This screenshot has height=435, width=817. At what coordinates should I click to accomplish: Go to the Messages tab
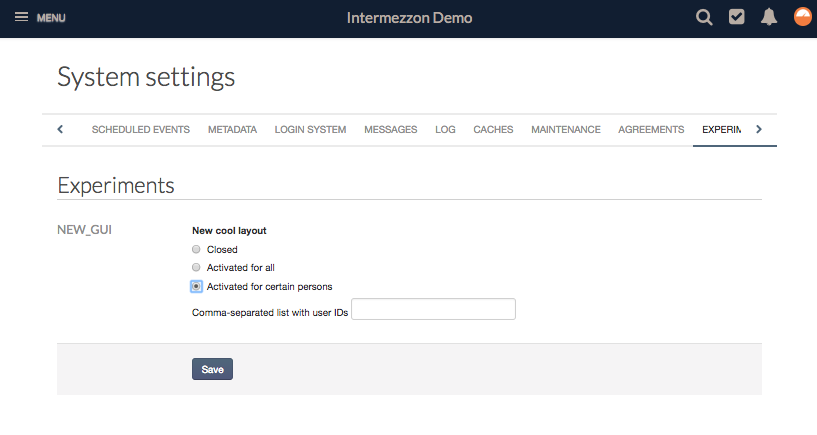[x=391, y=130]
